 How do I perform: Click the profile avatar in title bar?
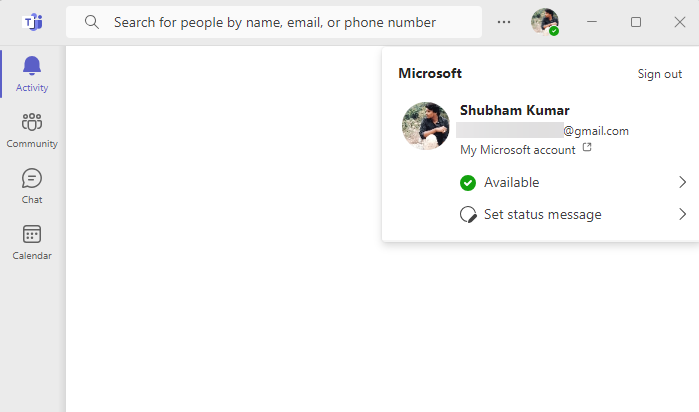(545, 22)
